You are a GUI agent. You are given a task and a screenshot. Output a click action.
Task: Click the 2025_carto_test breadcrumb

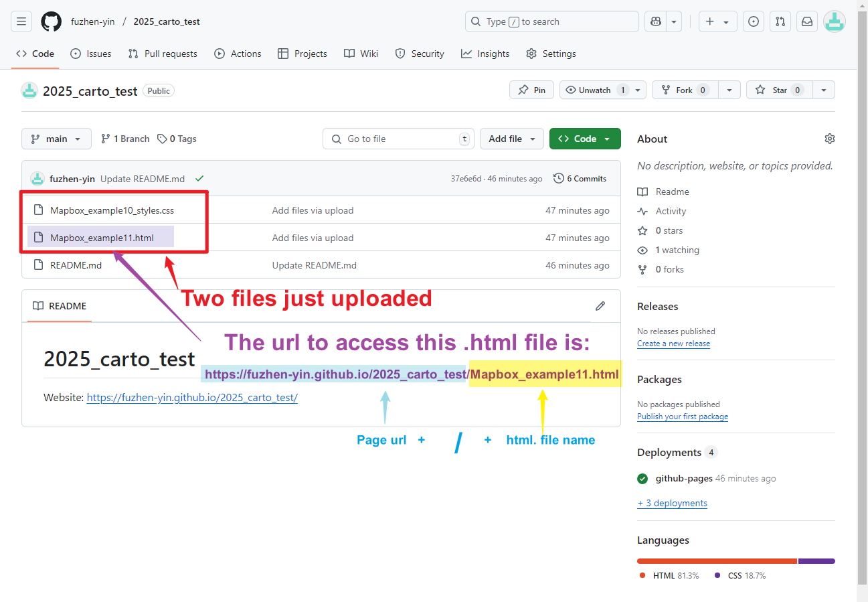pos(167,21)
